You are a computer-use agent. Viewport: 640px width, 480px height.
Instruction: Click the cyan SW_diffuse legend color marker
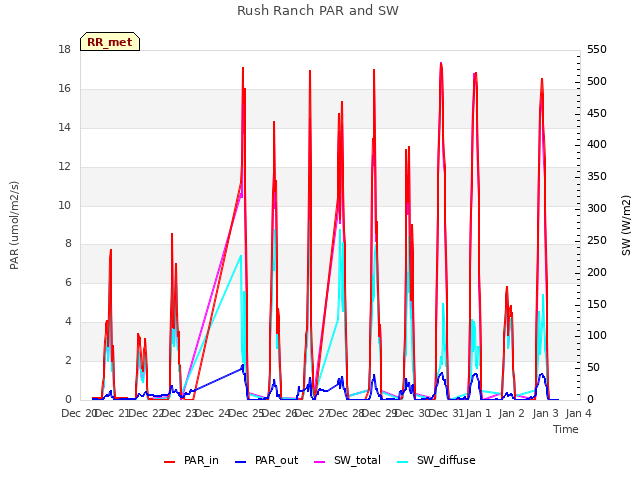(x=402, y=462)
